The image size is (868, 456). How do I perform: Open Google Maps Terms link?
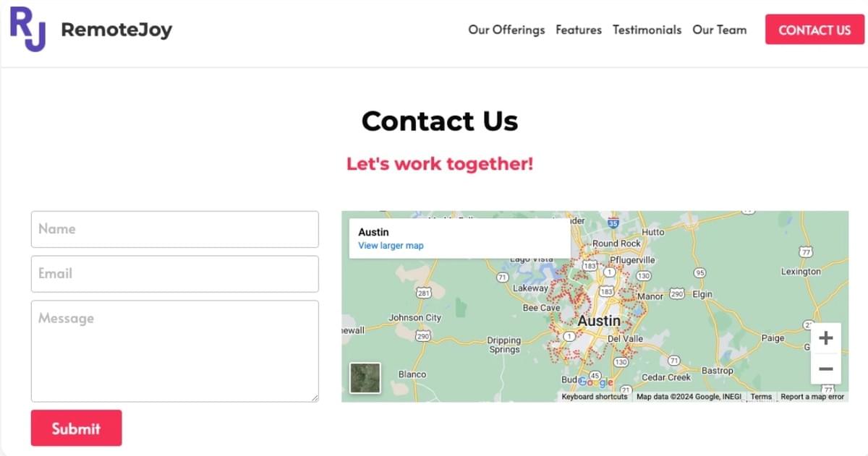(761, 396)
